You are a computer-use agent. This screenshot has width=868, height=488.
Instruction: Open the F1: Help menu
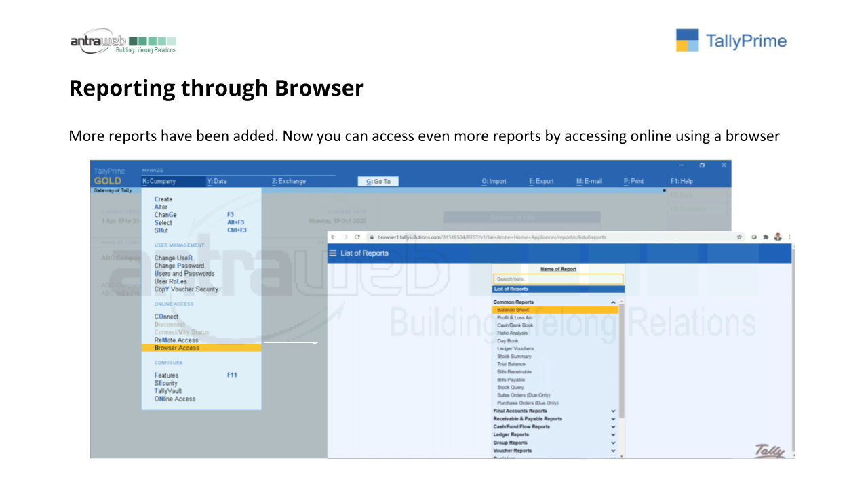click(682, 181)
